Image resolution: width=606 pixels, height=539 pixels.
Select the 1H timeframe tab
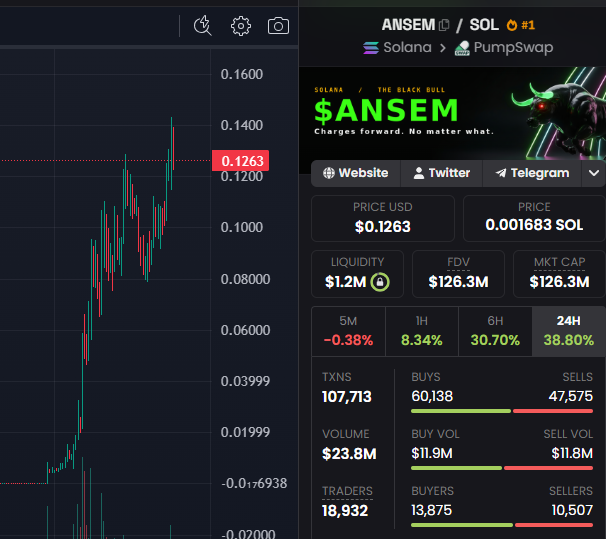[422, 331]
